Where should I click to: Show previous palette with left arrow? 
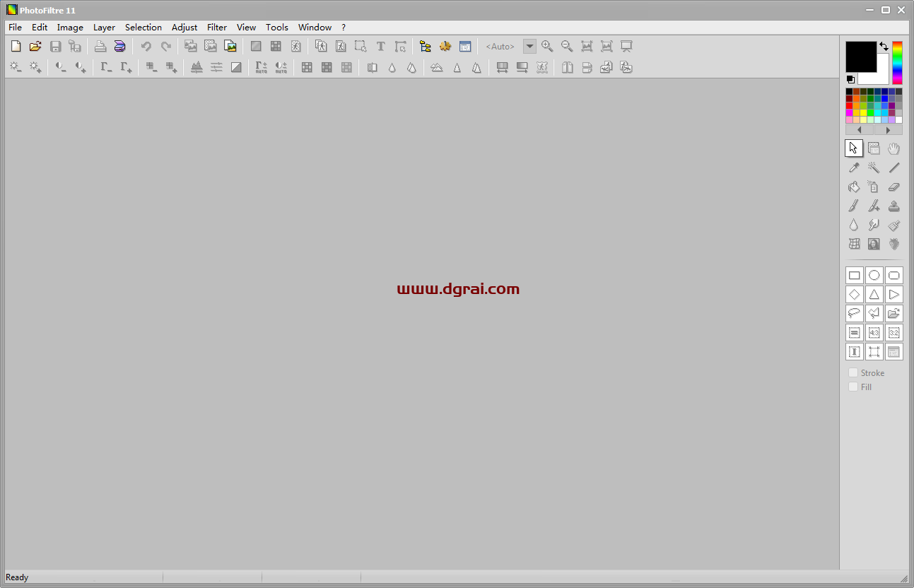[x=860, y=130]
